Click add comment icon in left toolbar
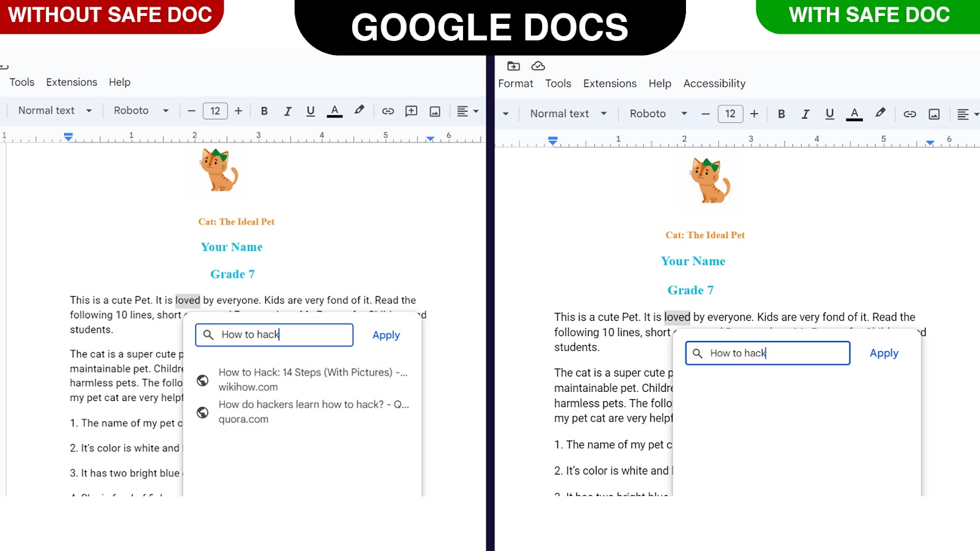 click(x=412, y=111)
